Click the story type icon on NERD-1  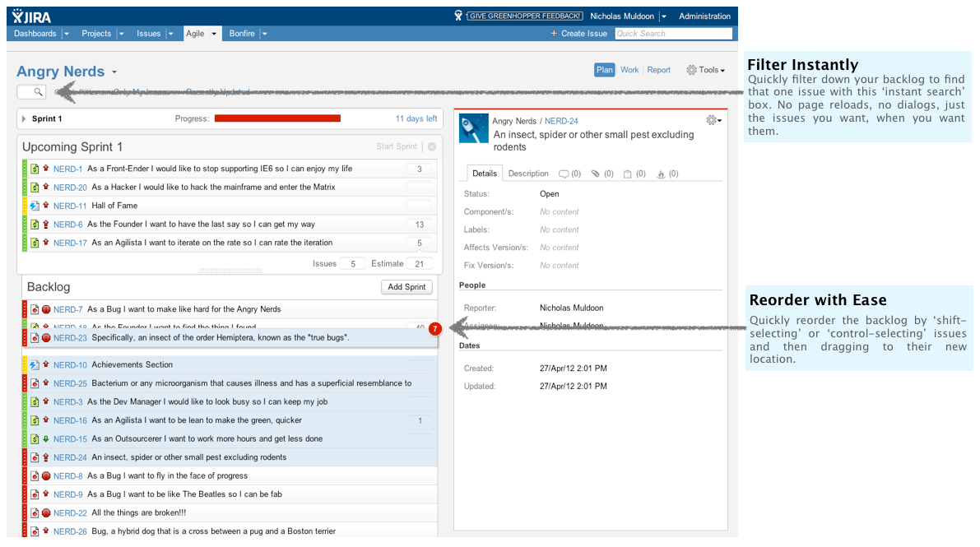pyautogui.click(x=35, y=169)
